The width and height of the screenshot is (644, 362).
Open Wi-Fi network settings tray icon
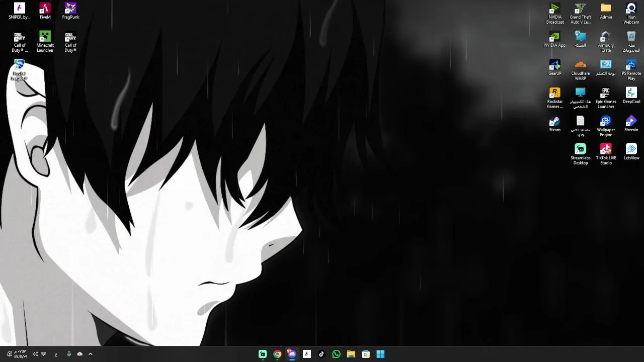click(44, 354)
